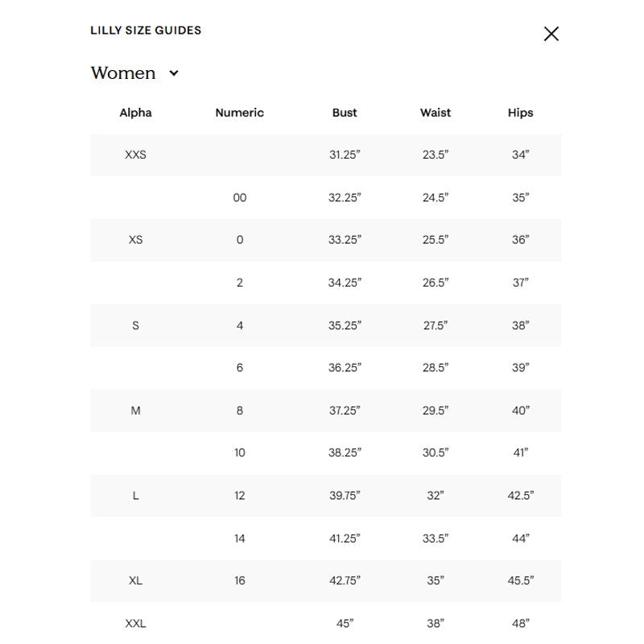644x644 pixels.
Task: Click the XL alpha size cell
Action: click(135, 580)
